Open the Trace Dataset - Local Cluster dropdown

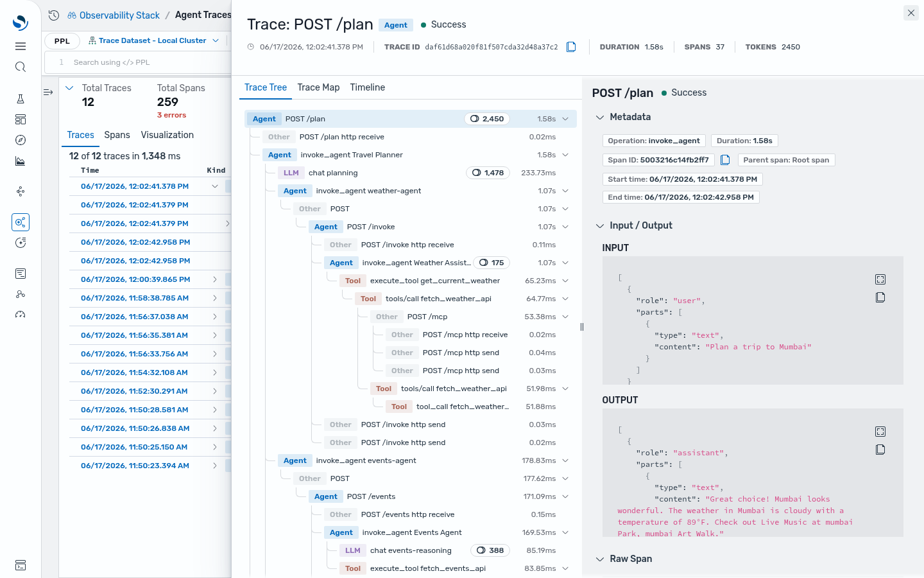pos(153,40)
